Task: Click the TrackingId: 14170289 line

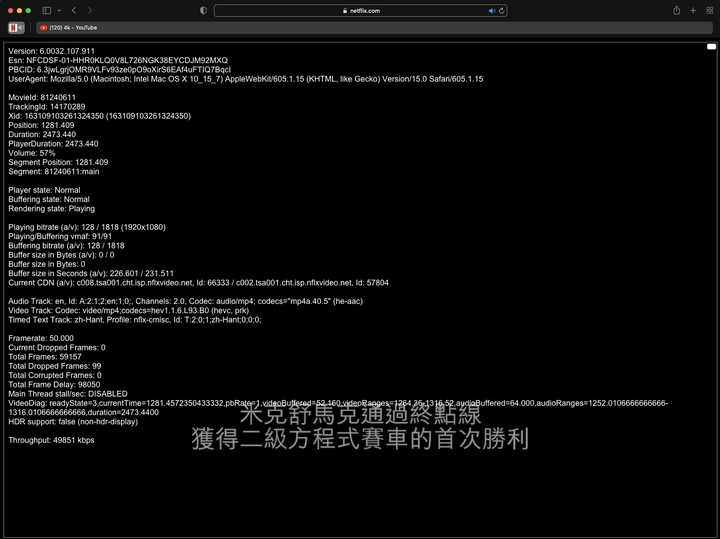Action: coord(47,107)
